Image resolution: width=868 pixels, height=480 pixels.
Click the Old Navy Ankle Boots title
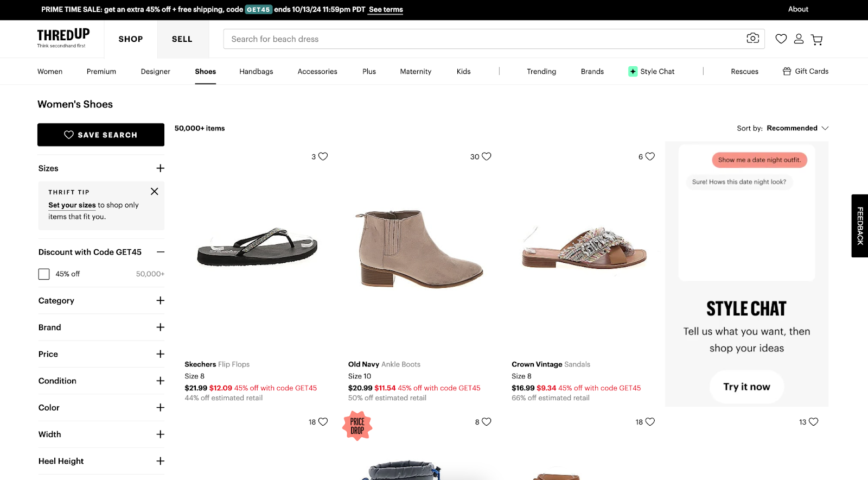[384, 364]
